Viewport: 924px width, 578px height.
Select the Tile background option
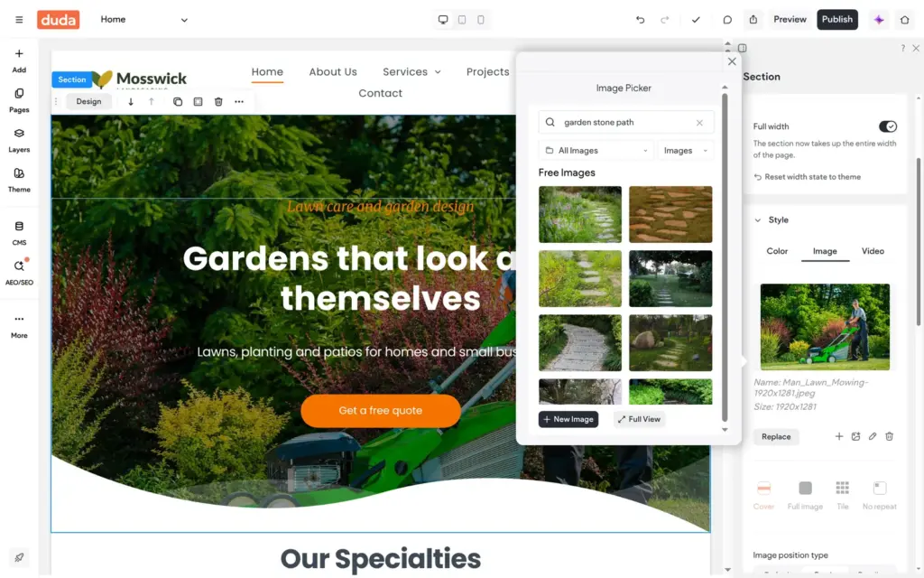pyautogui.click(x=843, y=495)
